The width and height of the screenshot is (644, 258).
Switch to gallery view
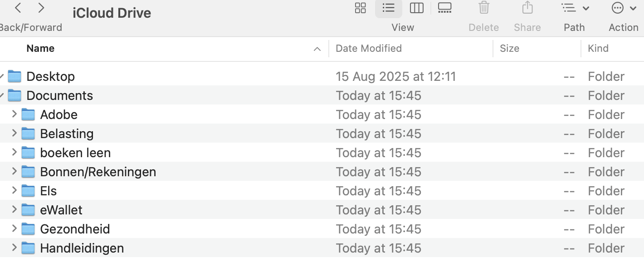(444, 8)
